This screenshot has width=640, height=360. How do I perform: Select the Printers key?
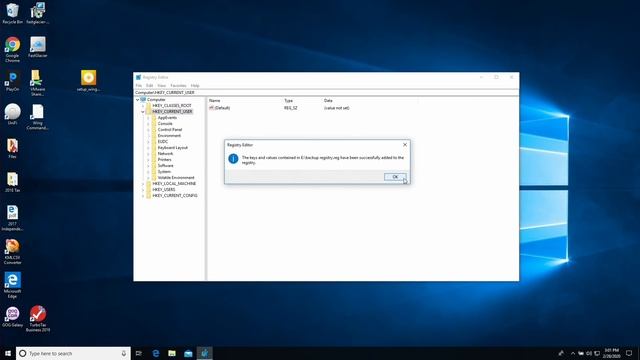click(164, 160)
